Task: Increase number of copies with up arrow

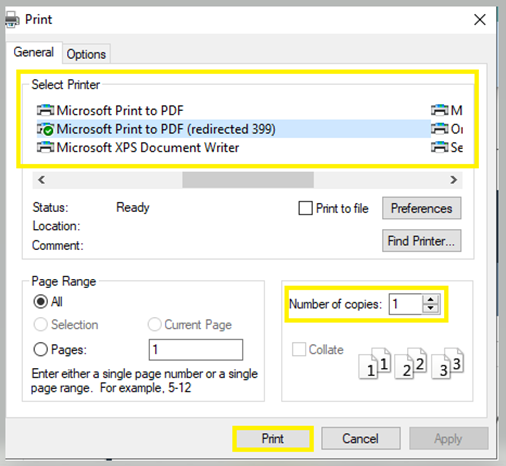Action: 431,299
